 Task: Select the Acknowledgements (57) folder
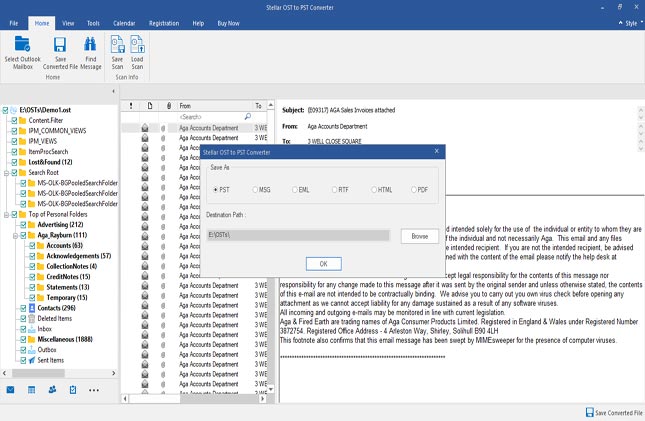point(79,256)
